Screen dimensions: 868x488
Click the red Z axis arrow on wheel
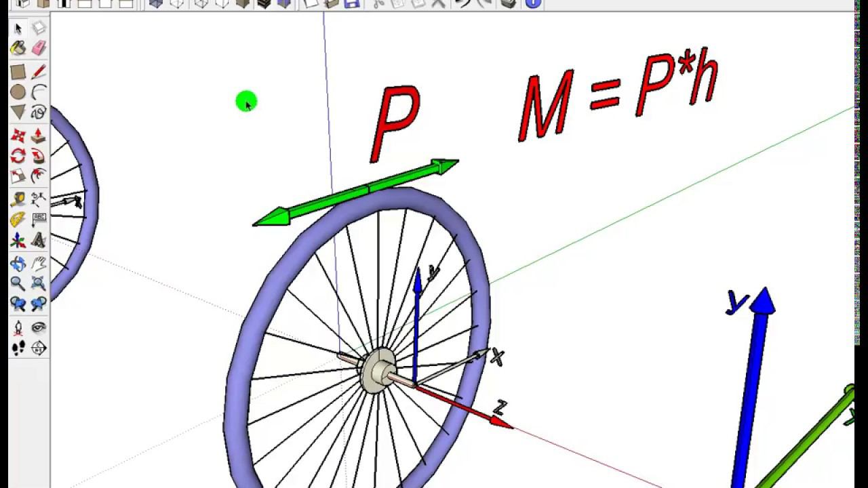click(x=465, y=407)
